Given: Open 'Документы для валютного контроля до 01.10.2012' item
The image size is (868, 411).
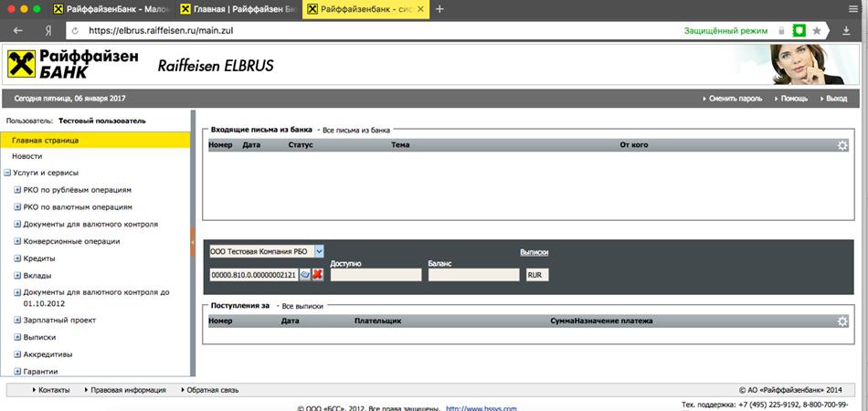Looking at the screenshot, I should coord(96,298).
